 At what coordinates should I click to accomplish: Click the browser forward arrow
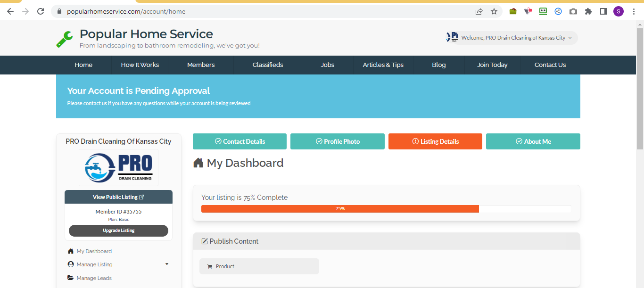click(25, 11)
